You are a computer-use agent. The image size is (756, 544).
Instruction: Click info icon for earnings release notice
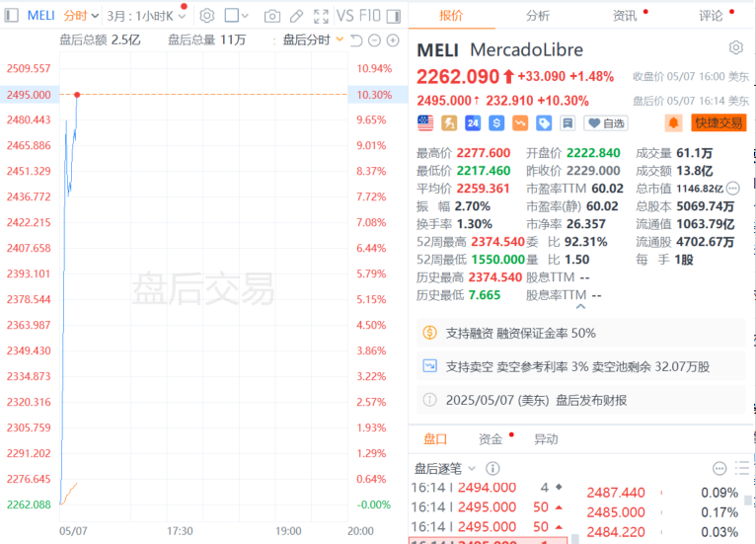pos(429,400)
